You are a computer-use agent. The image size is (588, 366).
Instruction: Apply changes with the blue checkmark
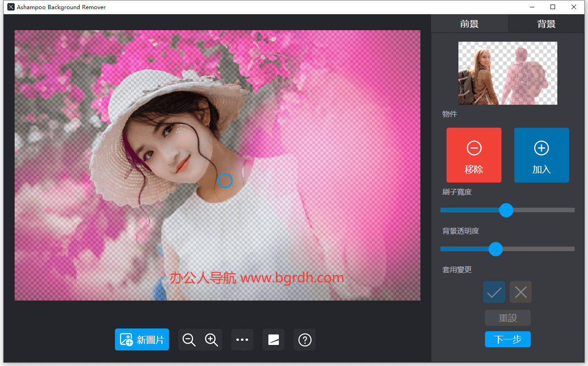[494, 291]
